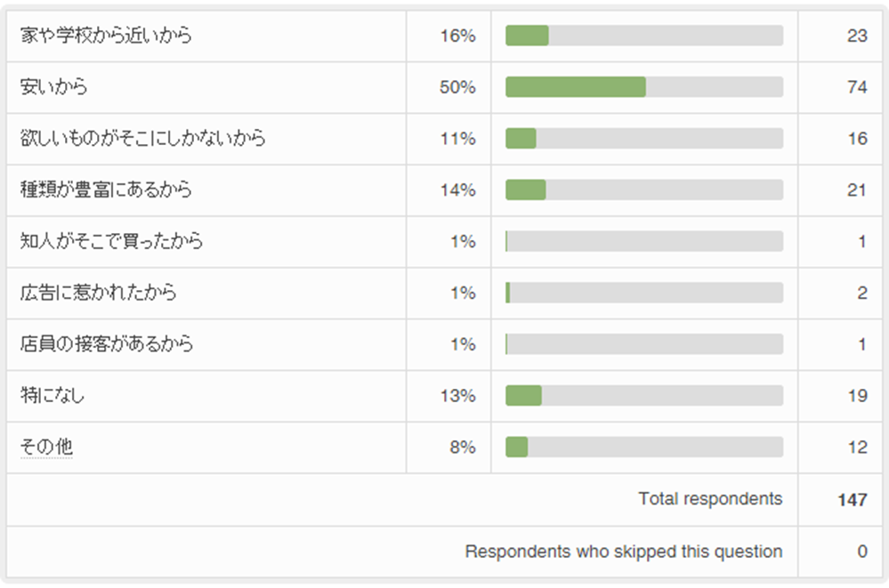
Task: Select the 広告に惹かれたから label
Action: (98, 293)
